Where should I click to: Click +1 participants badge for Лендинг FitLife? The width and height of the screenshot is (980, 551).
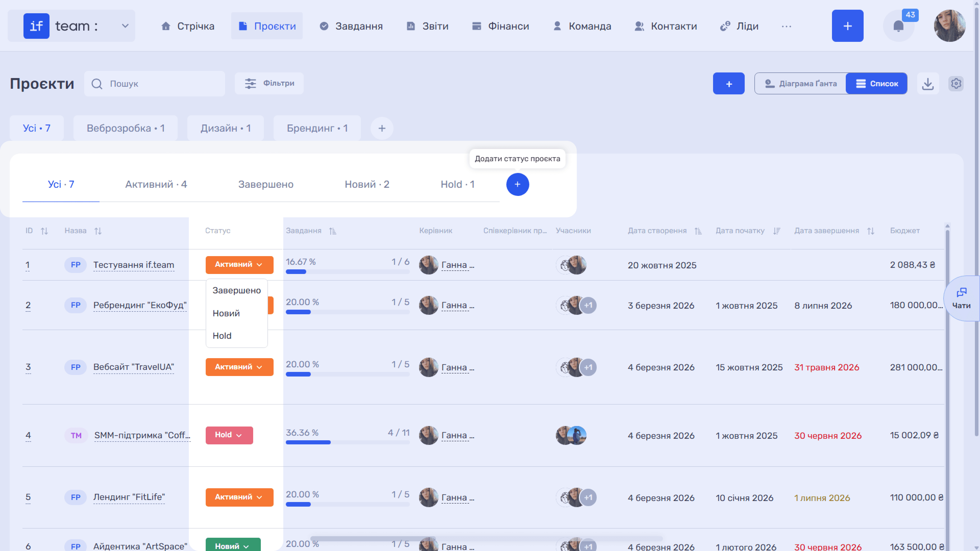[588, 497]
